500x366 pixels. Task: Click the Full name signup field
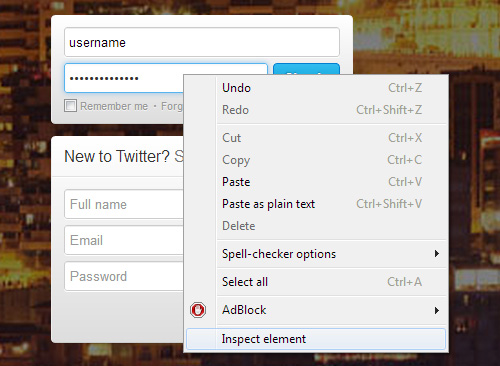tap(124, 204)
